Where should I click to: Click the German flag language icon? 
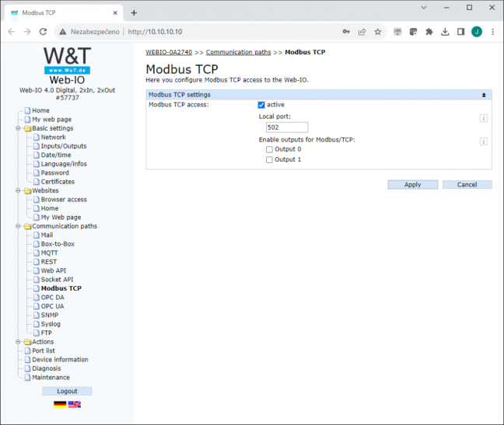pos(60,405)
